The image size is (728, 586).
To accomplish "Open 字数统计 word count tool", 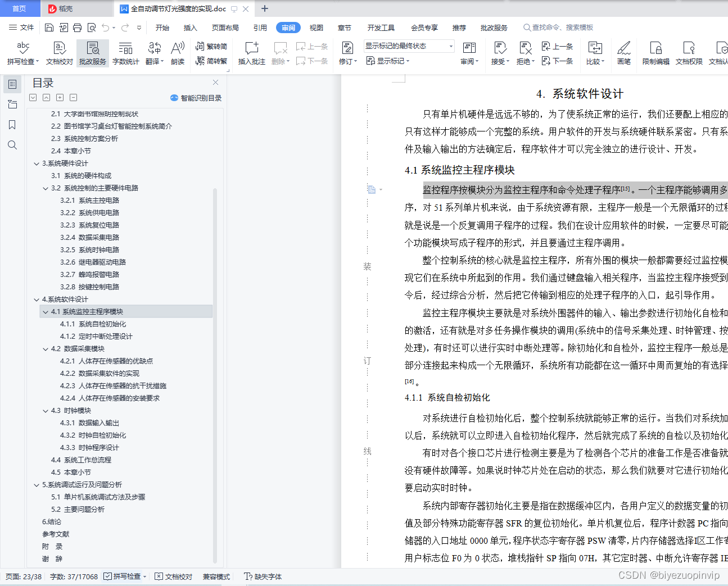I will [125, 53].
